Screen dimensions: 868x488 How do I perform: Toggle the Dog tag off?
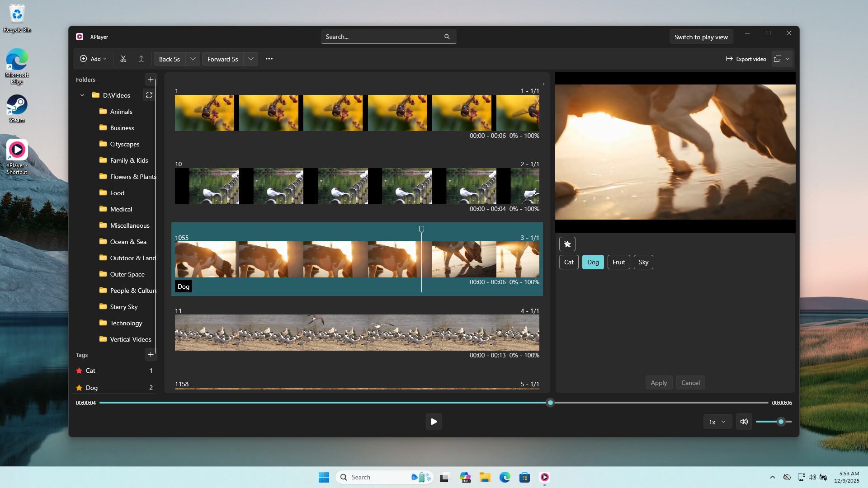point(593,262)
